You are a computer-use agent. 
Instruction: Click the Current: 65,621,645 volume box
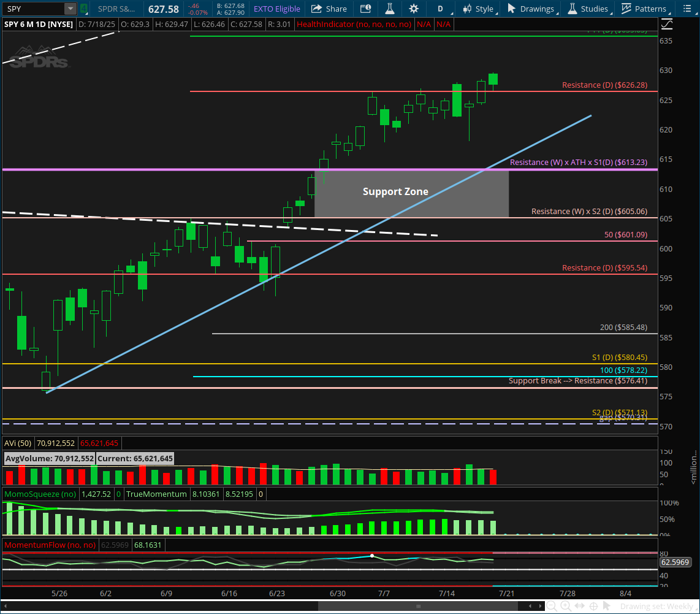click(x=135, y=458)
